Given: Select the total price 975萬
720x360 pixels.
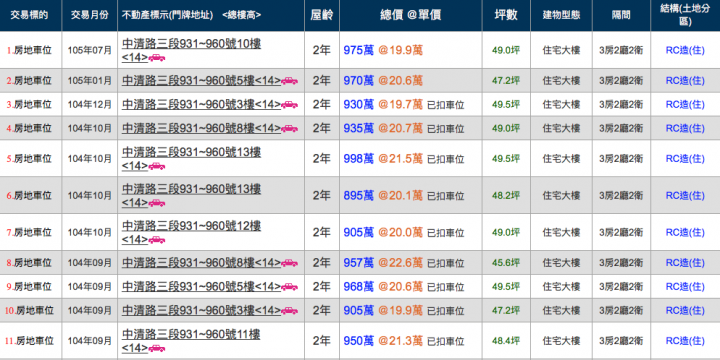Looking at the screenshot, I should coord(359,51).
